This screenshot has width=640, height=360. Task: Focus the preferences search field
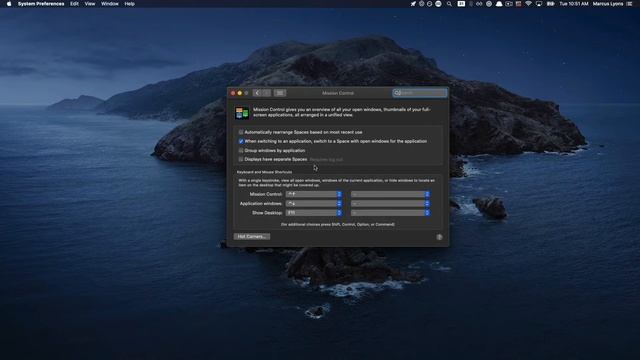point(420,93)
